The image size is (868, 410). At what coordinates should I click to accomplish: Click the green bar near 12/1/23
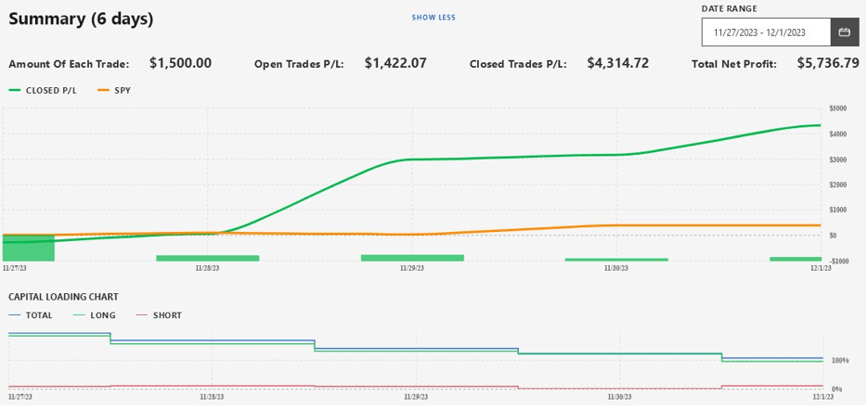click(x=796, y=259)
